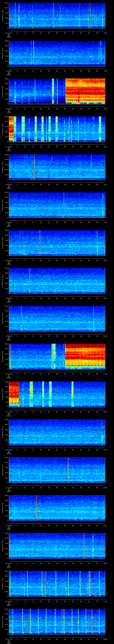Select the 4:00 end time label
The height and width of the screenshot is (644, 114).
click(x=105, y=109)
